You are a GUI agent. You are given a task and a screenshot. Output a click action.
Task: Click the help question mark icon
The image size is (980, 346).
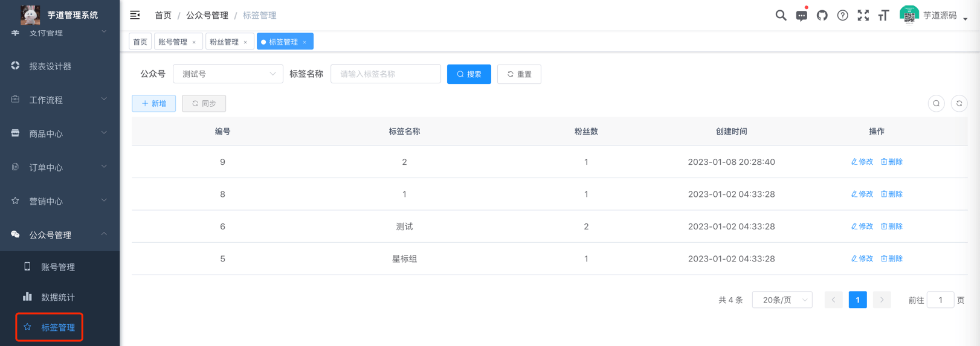tap(842, 16)
